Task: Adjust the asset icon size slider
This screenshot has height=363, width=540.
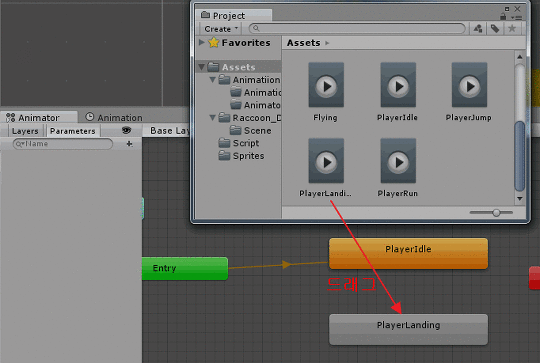Action: point(496,212)
